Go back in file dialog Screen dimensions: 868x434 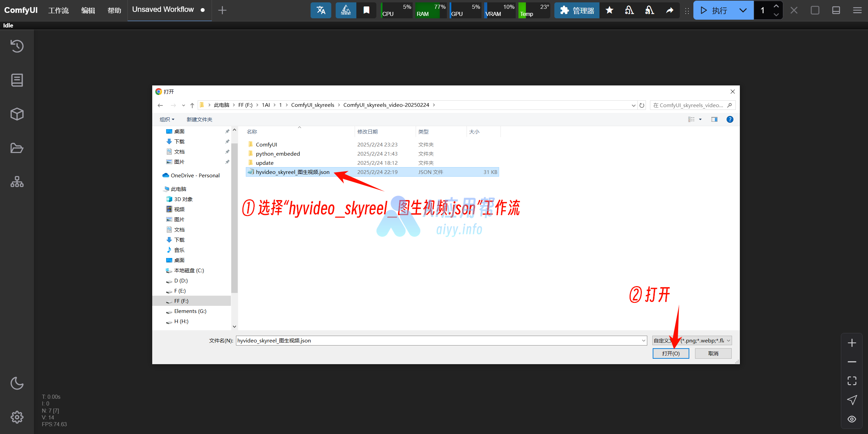coord(160,105)
